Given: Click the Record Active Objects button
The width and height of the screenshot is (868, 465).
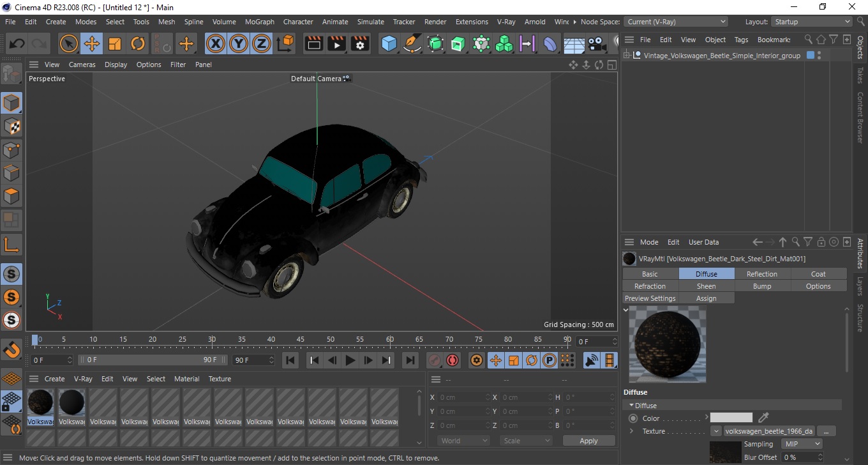Looking at the screenshot, I should click(435, 360).
